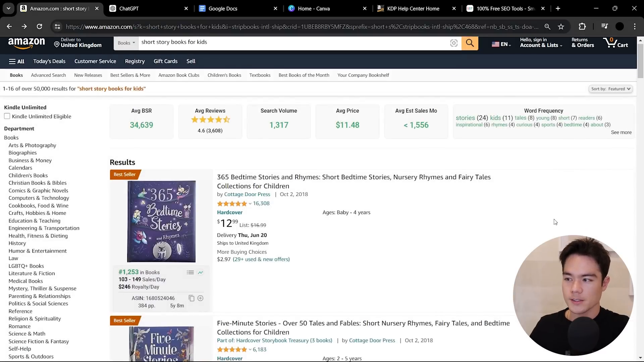Close the Google Docs tab

[275, 8]
